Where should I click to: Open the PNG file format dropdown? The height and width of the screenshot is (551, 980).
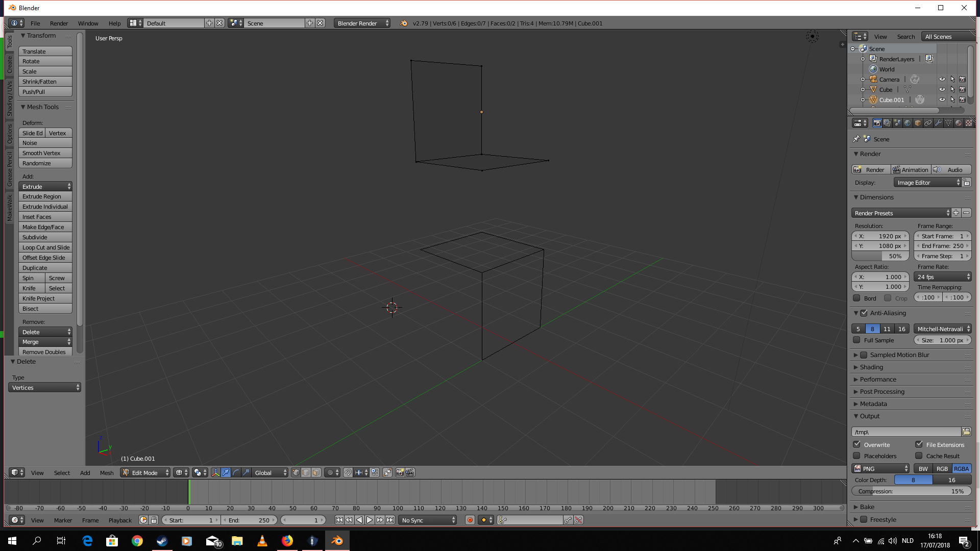(880, 468)
